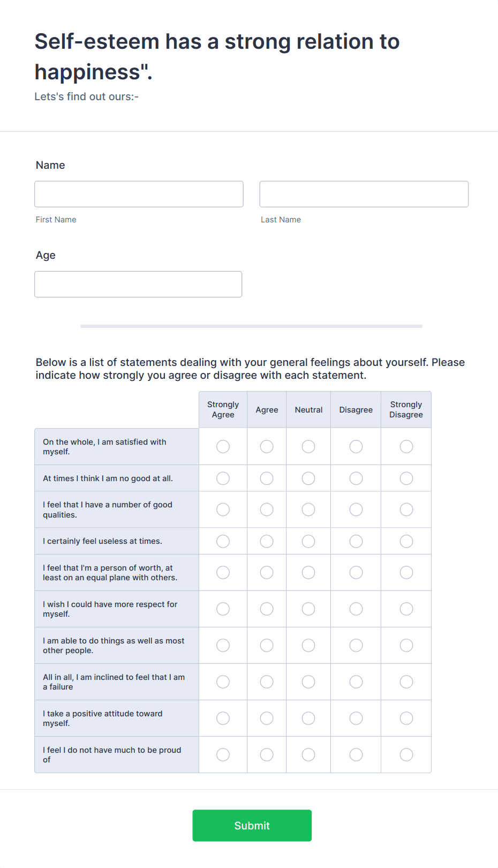Pick Neutral for "I feel that I have a number of good qualities"

(x=308, y=510)
